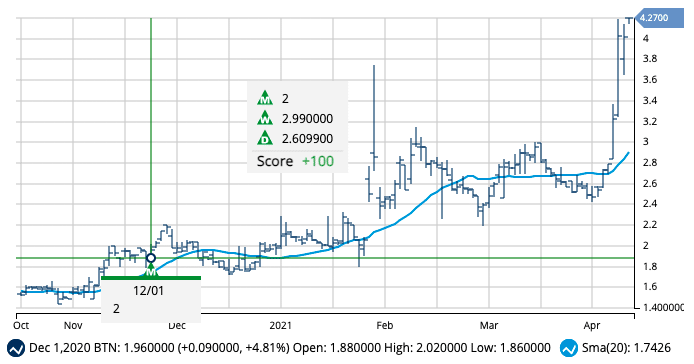Click the Mar label on time axis
The width and height of the screenshot is (694, 364).
point(489,325)
